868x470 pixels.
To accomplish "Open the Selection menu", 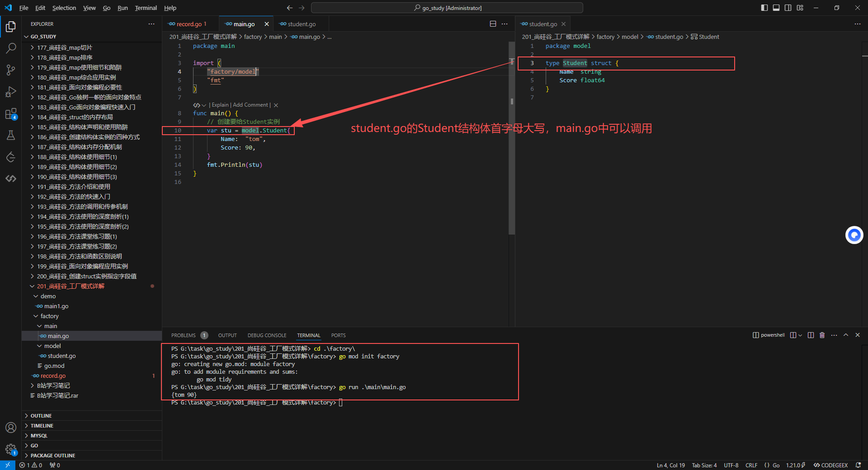I will [x=64, y=8].
